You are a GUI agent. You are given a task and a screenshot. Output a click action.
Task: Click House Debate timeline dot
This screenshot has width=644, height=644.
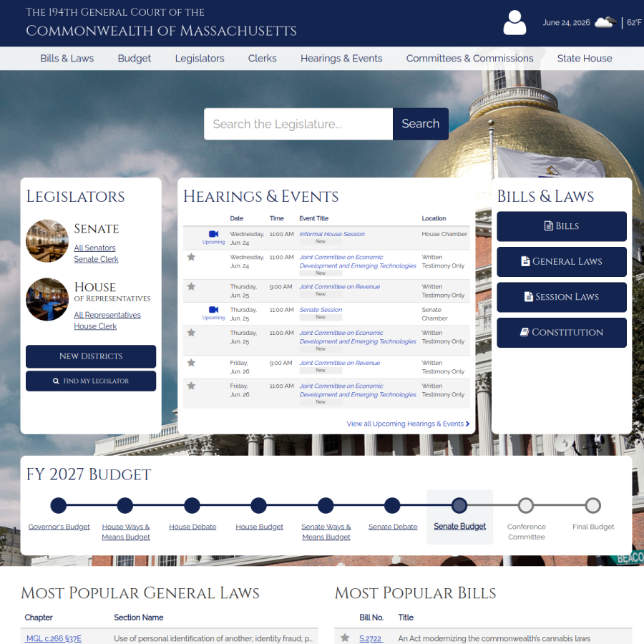[x=192, y=506]
